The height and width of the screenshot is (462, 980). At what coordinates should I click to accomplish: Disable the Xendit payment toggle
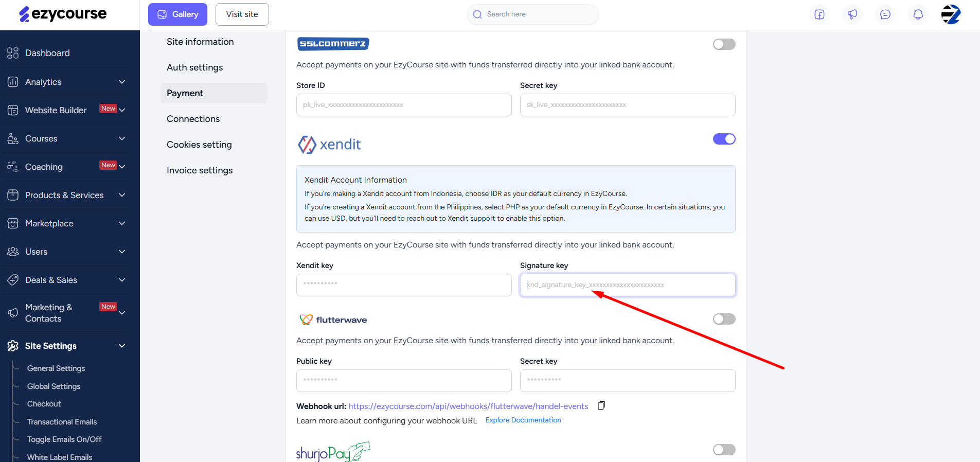click(x=724, y=139)
